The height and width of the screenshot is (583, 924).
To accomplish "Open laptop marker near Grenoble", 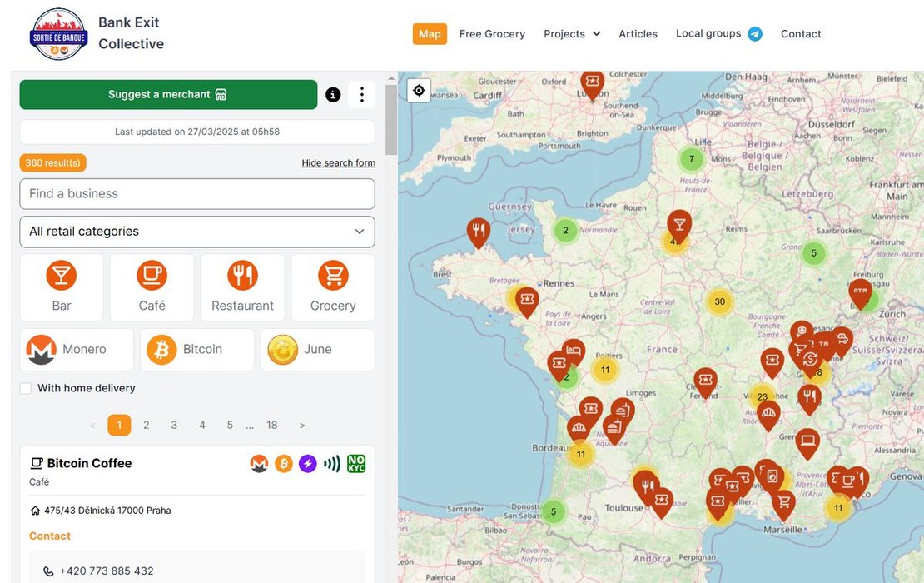I will click(x=807, y=443).
